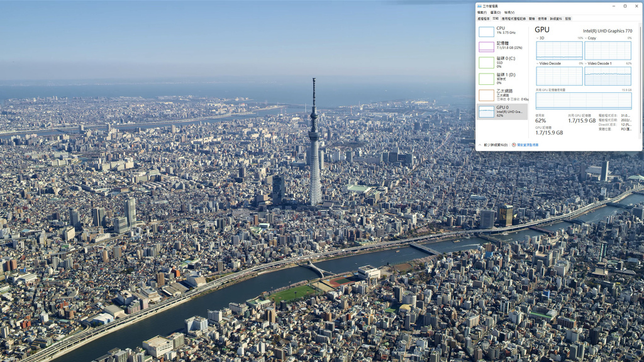Select the CPU item in the performance sidebar
This screenshot has width=644, height=362.
click(x=502, y=31)
